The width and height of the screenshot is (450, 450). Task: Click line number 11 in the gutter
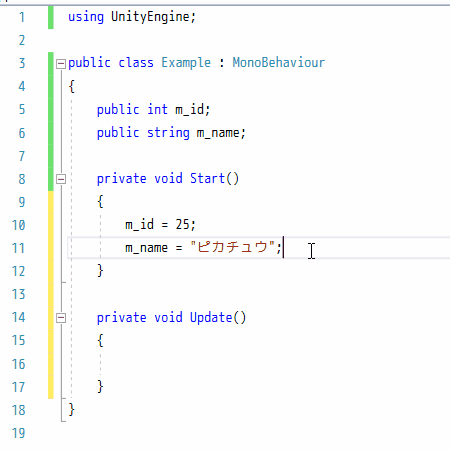coord(18,248)
